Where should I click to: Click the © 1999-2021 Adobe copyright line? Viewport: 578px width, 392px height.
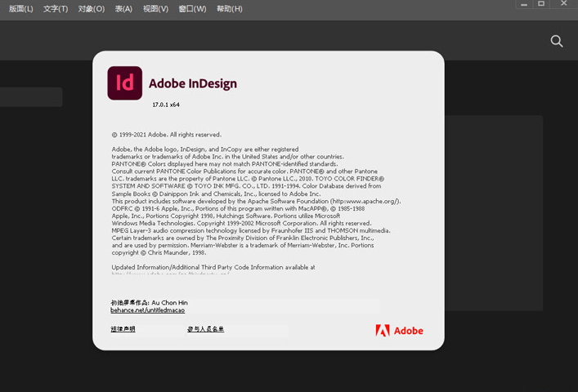coord(167,135)
